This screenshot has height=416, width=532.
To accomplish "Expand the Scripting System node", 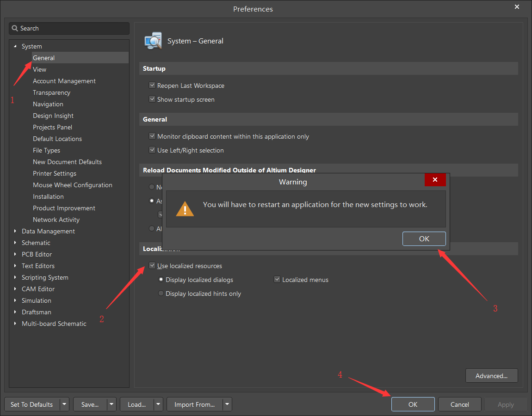I will [15, 277].
